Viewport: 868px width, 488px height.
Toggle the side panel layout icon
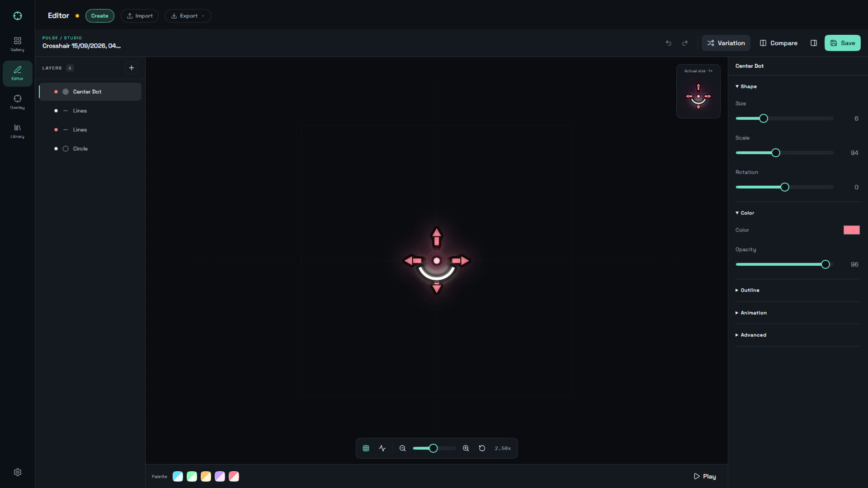814,43
